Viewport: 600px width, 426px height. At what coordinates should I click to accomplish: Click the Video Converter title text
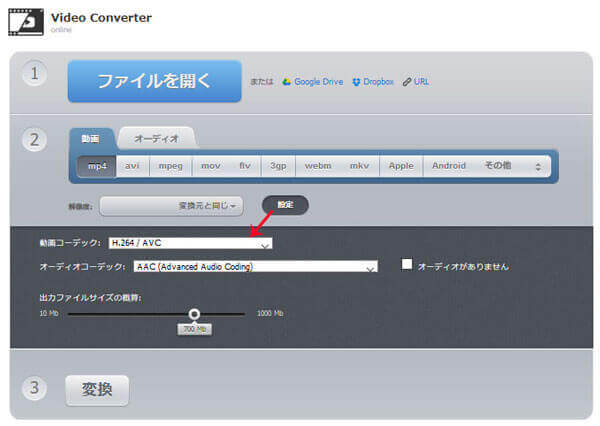pos(101,18)
